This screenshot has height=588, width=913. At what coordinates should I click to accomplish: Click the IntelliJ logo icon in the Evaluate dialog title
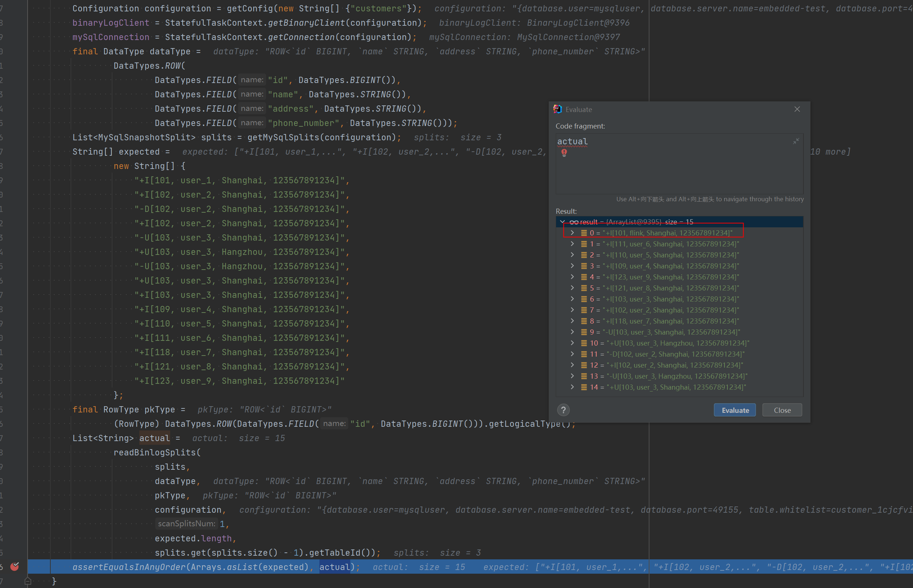pyautogui.click(x=558, y=109)
